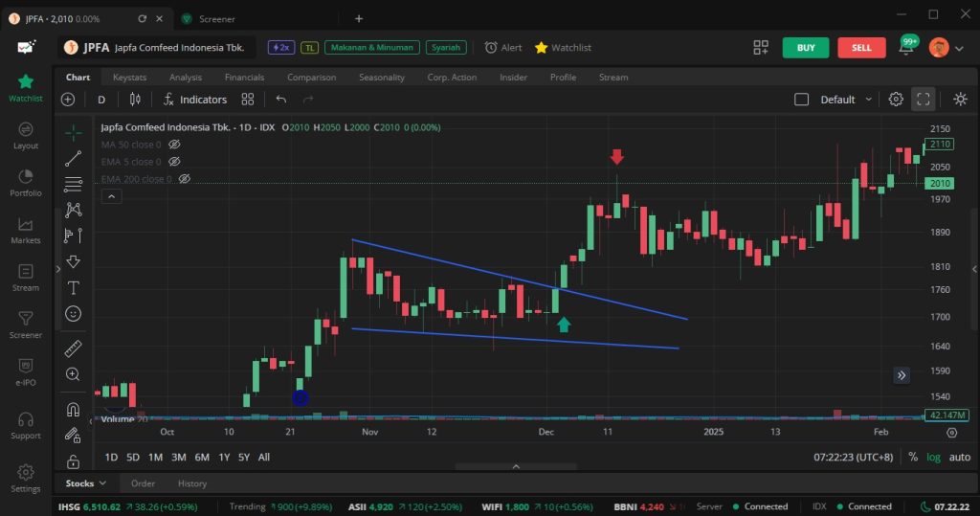The image size is (980, 516).
Task: Select the Text annotation tool
Action: (73, 288)
